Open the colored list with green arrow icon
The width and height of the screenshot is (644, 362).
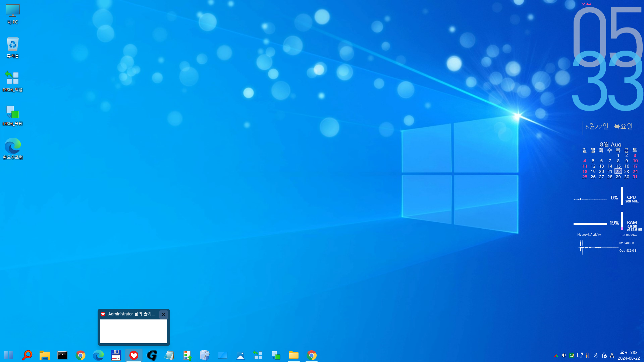187,355
